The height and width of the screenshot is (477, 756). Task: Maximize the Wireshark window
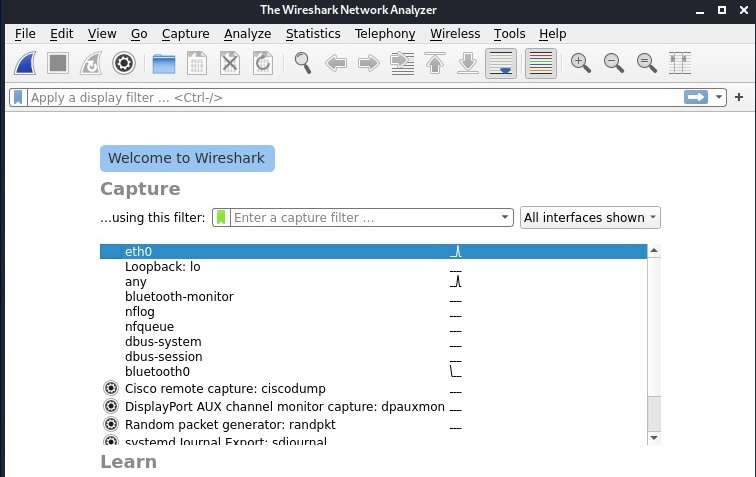pos(722,10)
